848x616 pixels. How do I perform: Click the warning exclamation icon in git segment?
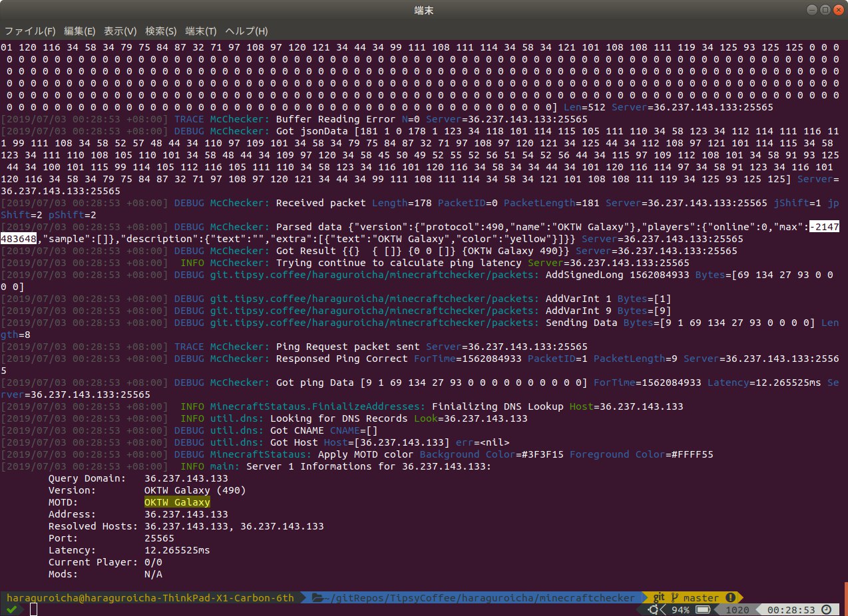click(x=730, y=597)
